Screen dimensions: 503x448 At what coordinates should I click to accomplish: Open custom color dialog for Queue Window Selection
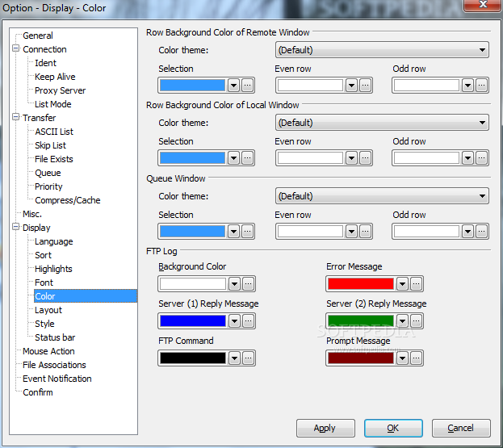tap(247, 231)
